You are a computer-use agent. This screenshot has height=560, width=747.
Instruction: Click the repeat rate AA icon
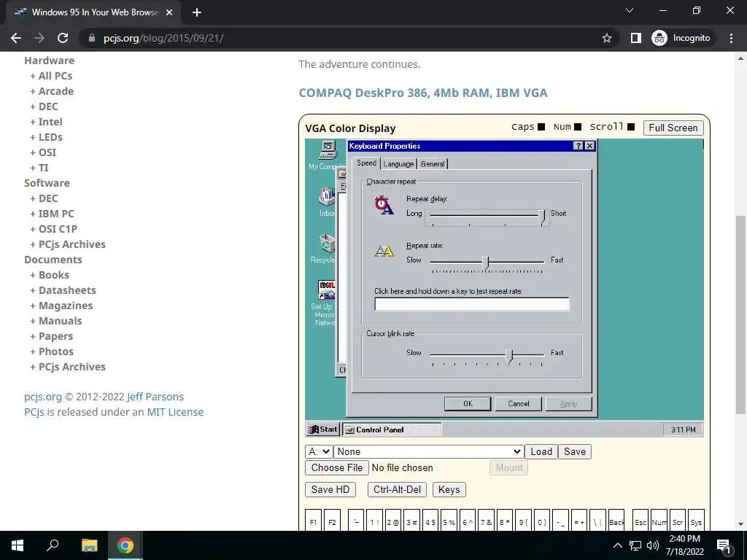384,251
